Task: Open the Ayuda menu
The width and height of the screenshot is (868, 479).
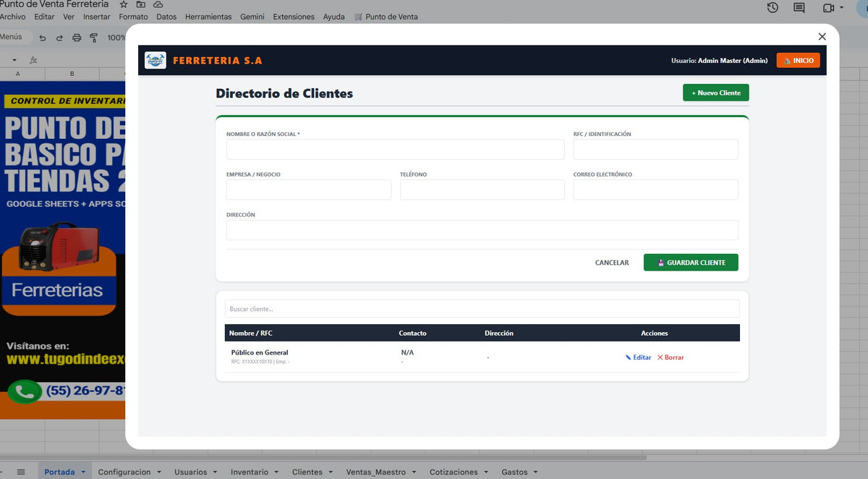Action: pos(333,17)
